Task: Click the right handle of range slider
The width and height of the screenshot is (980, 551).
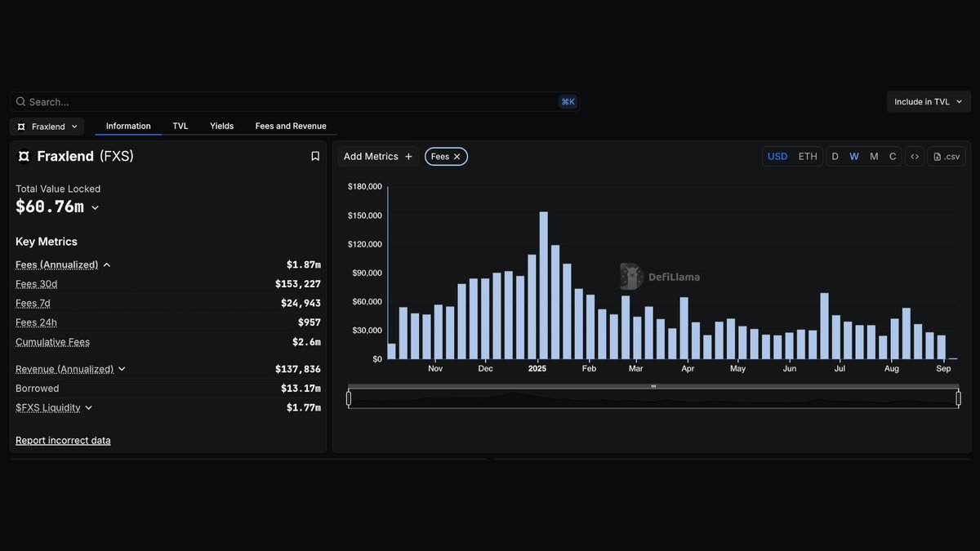Action: click(x=959, y=398)
